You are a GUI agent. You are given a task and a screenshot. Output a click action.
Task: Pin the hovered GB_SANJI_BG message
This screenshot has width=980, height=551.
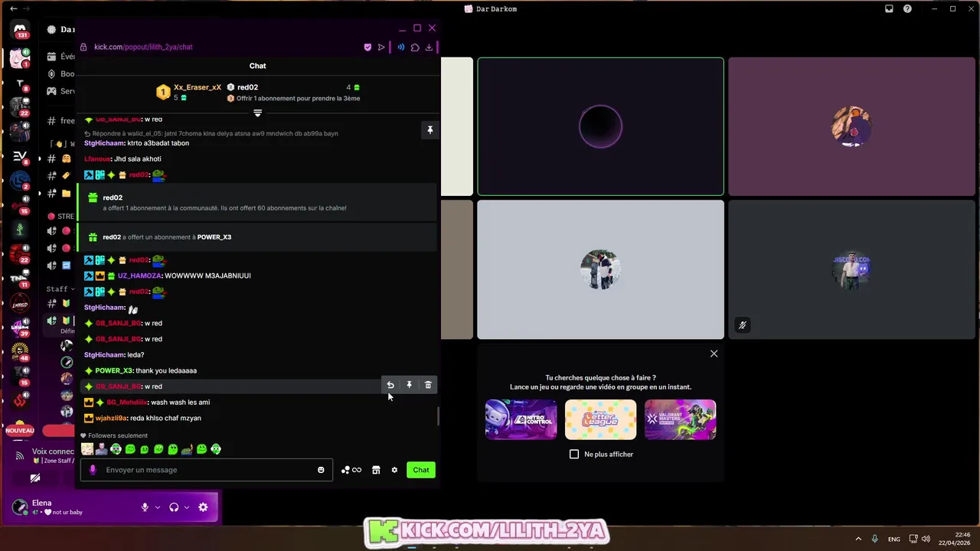[x=409, y=385]
